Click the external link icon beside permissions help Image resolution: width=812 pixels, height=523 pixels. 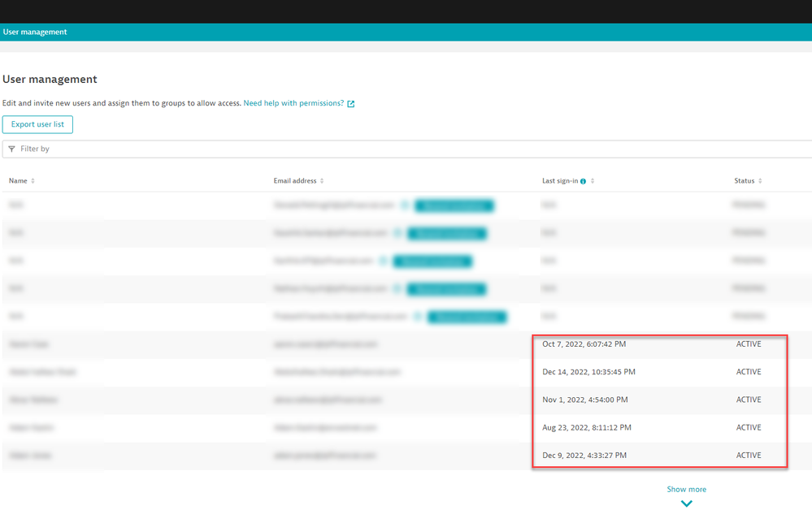pyautogui.click(x=351, y=104)
